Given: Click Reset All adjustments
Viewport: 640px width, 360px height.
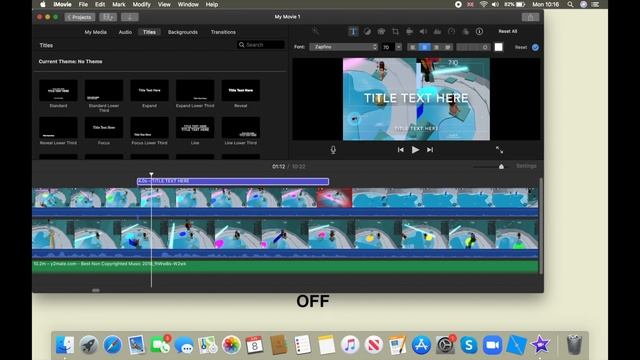Looking at the screenshot, I should click(508, 31).
